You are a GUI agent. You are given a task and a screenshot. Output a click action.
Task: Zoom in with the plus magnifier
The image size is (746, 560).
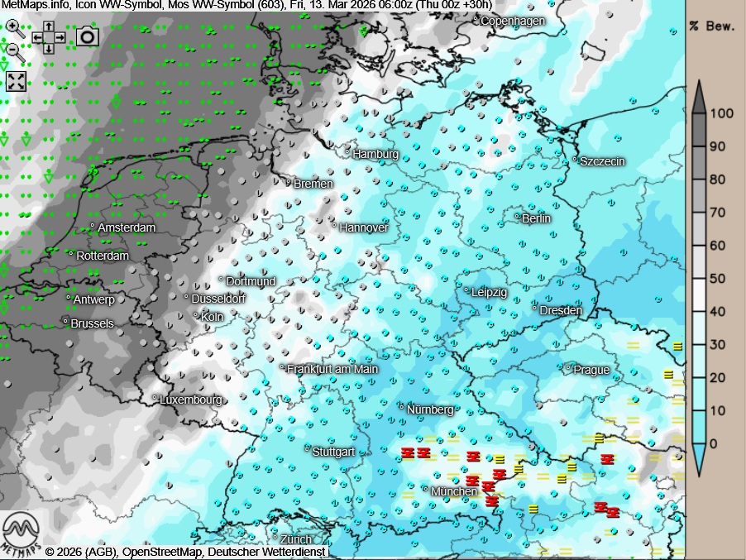coord(13,27)
